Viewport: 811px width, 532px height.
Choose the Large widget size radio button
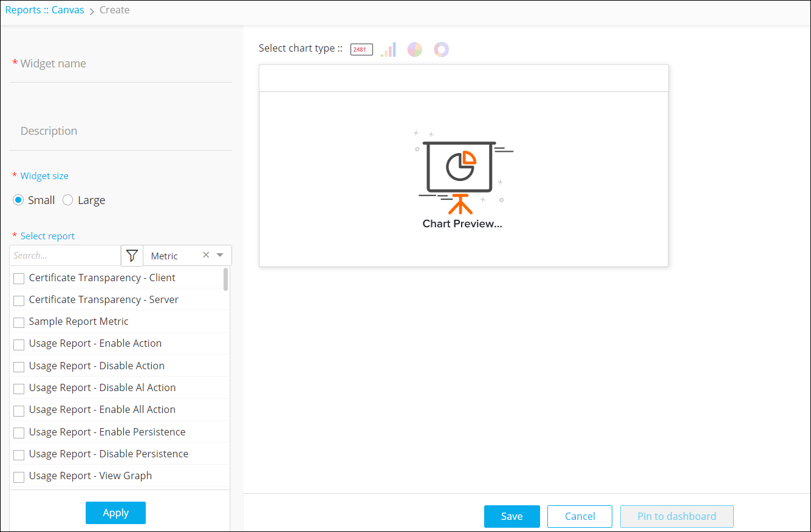68,200
